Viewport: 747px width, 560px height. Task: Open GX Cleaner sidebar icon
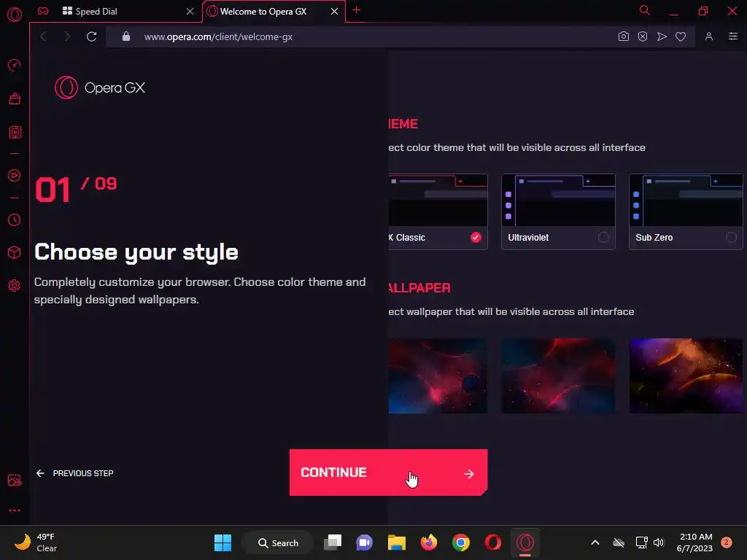pyautogui.click(x=15, y=98)
